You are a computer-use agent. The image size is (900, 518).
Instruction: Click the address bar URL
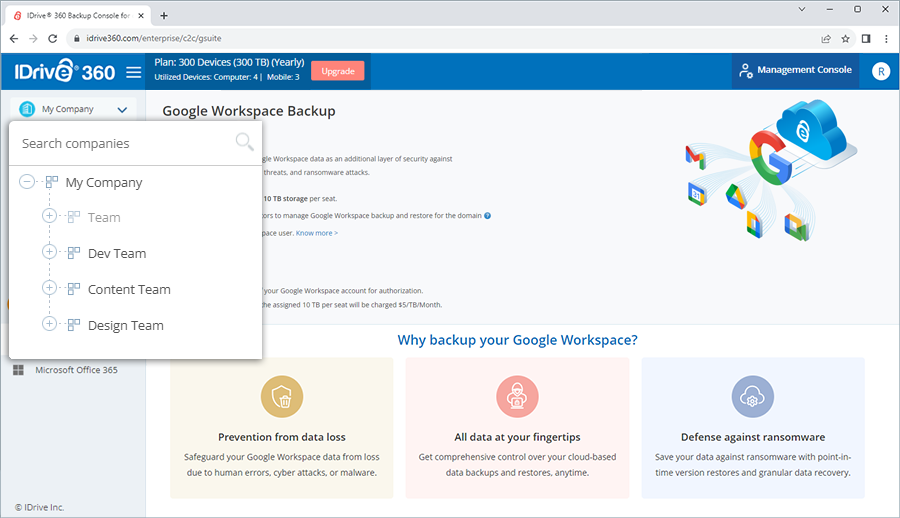(154, 38)
